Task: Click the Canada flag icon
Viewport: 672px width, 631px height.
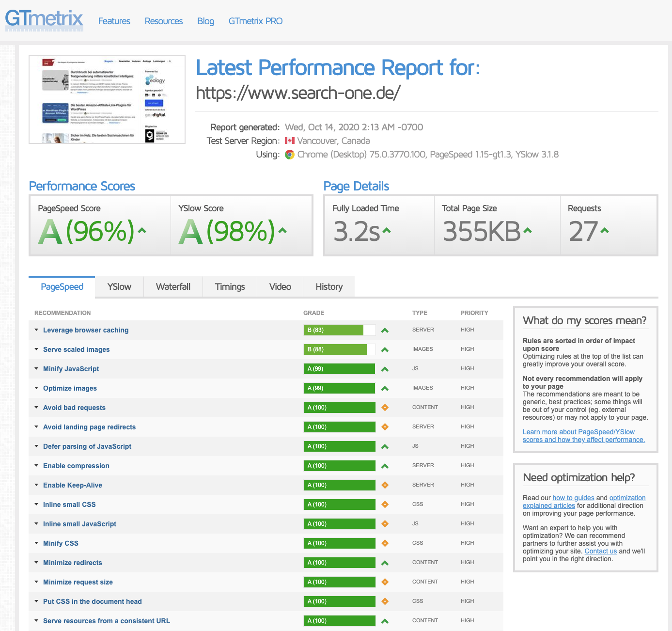Action: point(290,141)
